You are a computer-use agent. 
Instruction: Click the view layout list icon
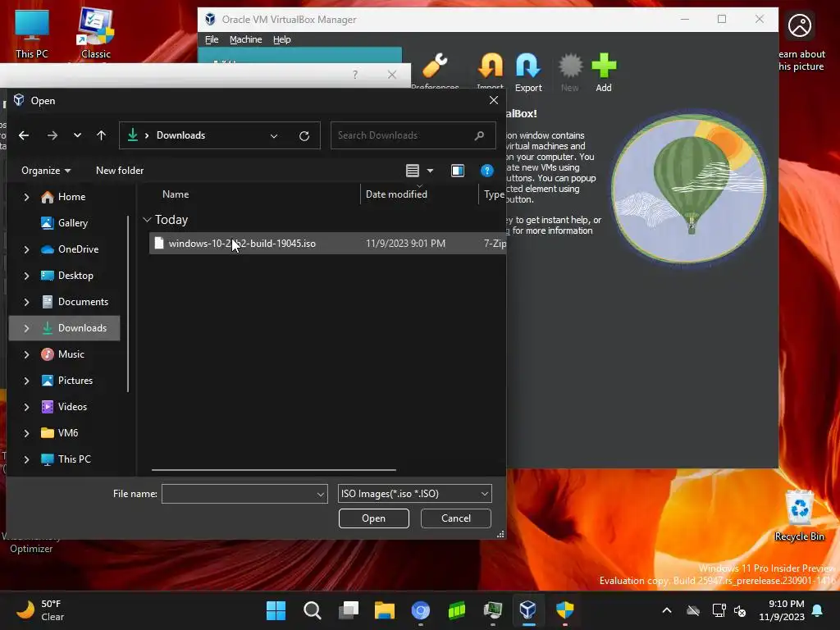click(x=413, y=171)
